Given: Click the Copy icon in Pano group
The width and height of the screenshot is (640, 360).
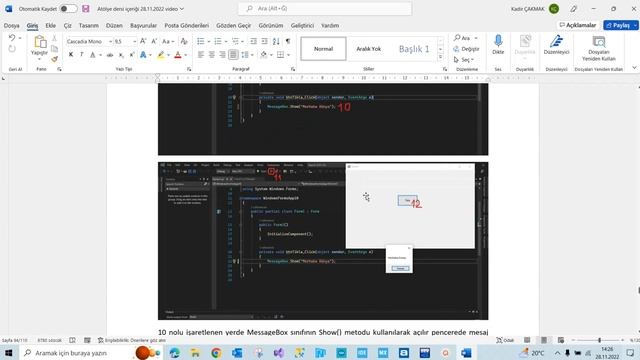Looking at the screenshot, I should pyautogui.click(x=54, y=49).
